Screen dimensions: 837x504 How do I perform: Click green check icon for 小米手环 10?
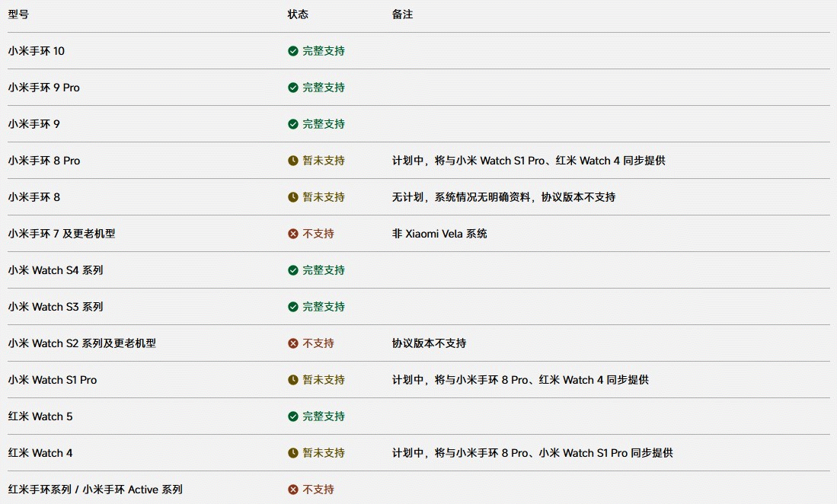click(x=293, y=51)
